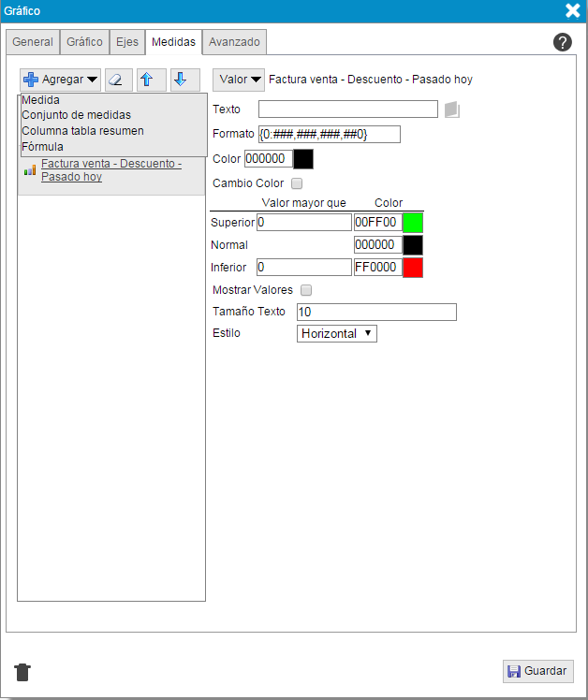Screen dimensions: 588x700
Task: Choose Fórmula from the Agregar menu
Action: tap(43, 147)
